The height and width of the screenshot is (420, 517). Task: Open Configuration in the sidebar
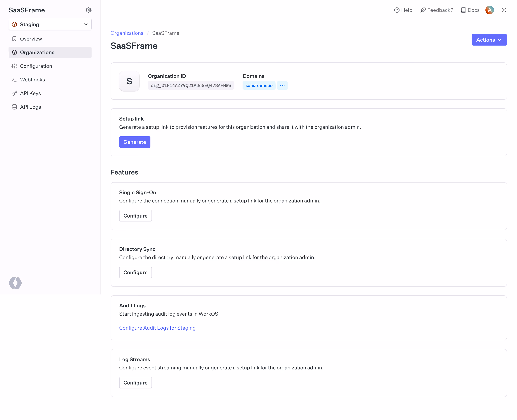click(50, 66)
